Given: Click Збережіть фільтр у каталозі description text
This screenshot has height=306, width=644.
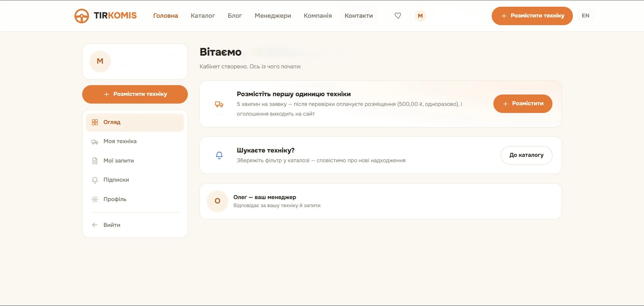Looking at the screenshot, I should pos(321,161).
